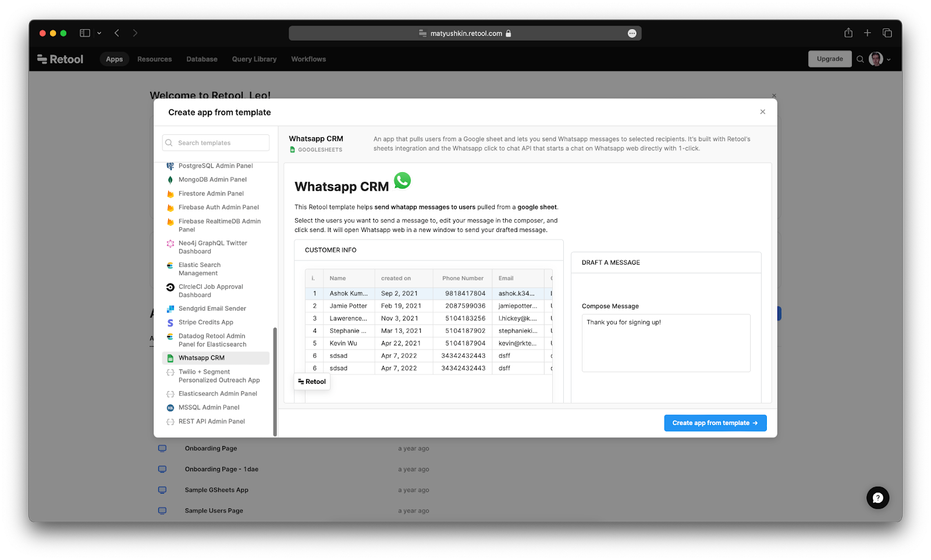Click the Twilio + Segment template icon

pyautogui.click(x=170, y=372)
